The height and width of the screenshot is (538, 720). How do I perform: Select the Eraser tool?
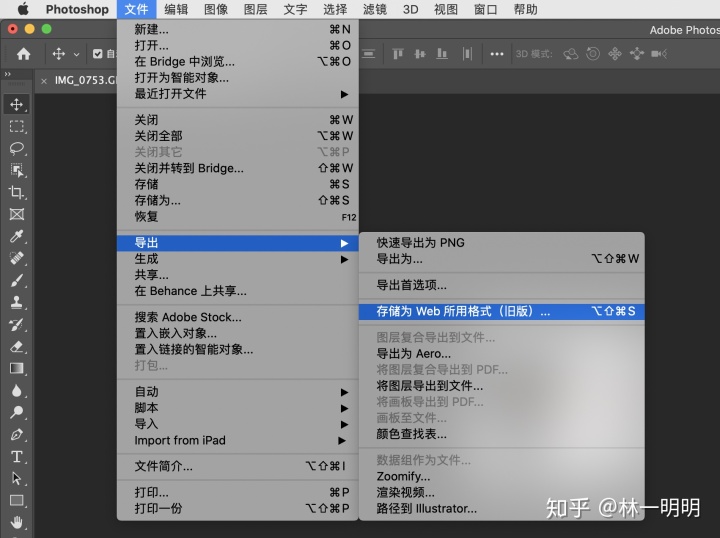[x=17, y=346]
